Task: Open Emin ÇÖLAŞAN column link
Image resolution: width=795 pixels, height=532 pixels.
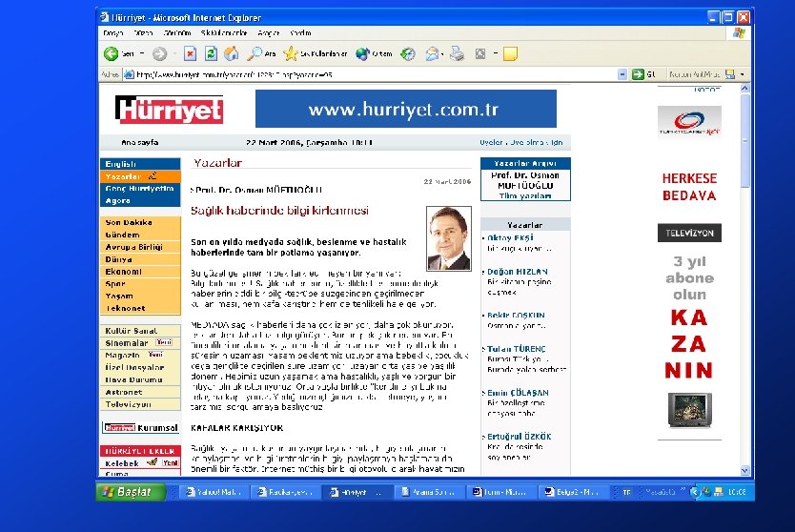Action: (x=518, y=393)
